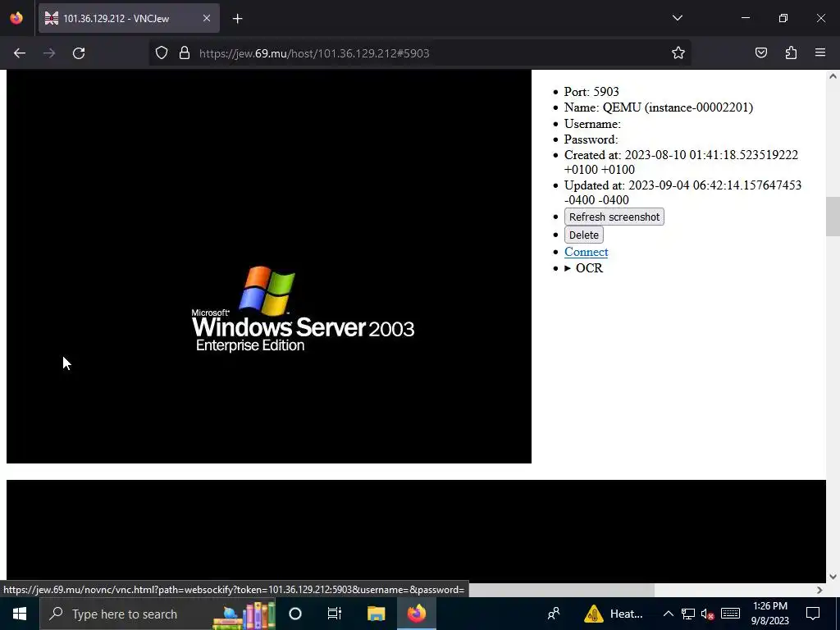Click the vertical scrollbar thumb
Viewport: 840px width, 630px height.
click(x=833, y=217)
